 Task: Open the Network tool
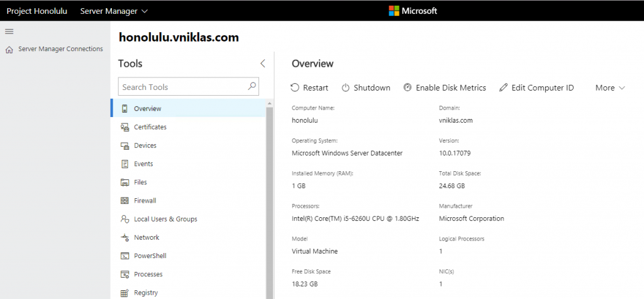coord(188,237)
